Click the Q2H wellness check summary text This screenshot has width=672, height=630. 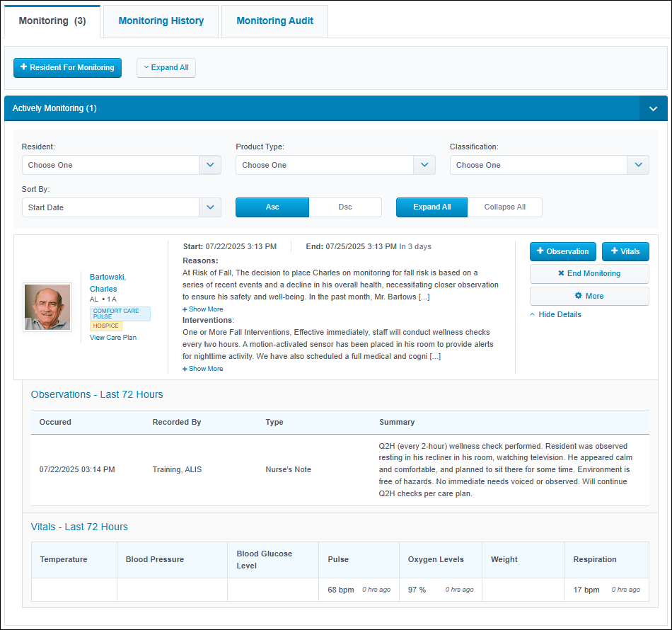pyautogui.click(x=505, y=470)
